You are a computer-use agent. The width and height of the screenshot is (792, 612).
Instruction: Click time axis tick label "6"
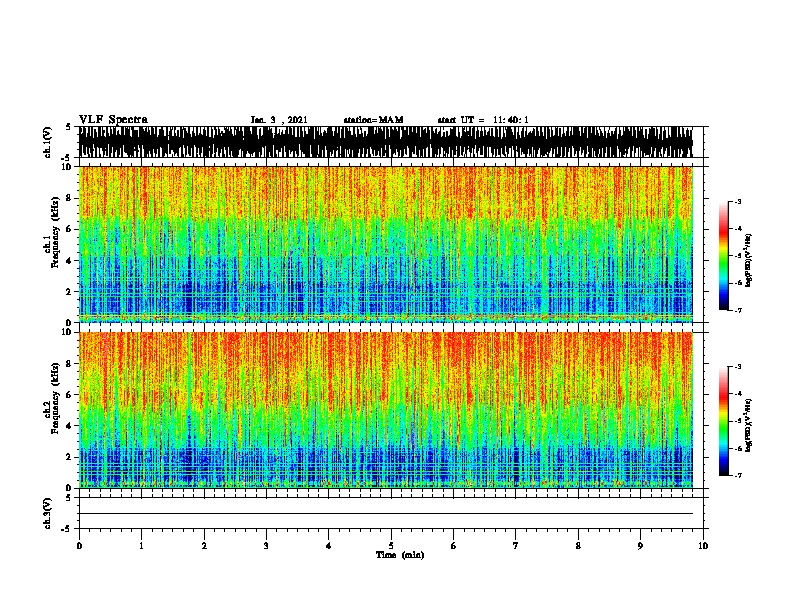tap(454, 546)
